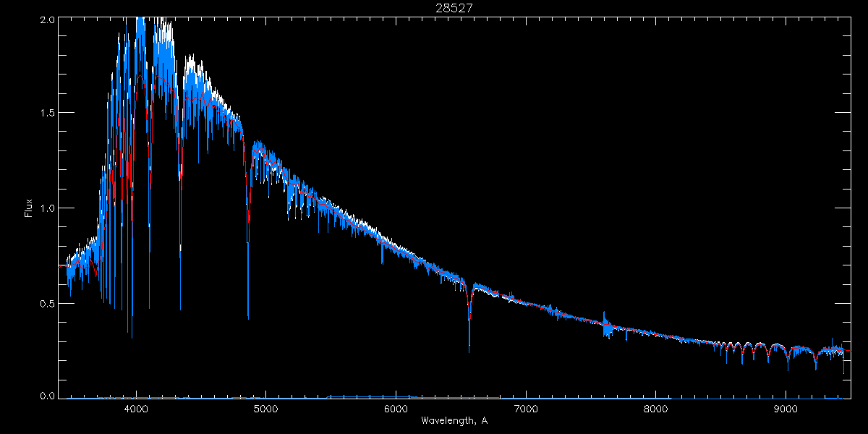Viewport: 868px width, 434px height.
Task: Click the 0.0 flux tick label
Action: 48,396
